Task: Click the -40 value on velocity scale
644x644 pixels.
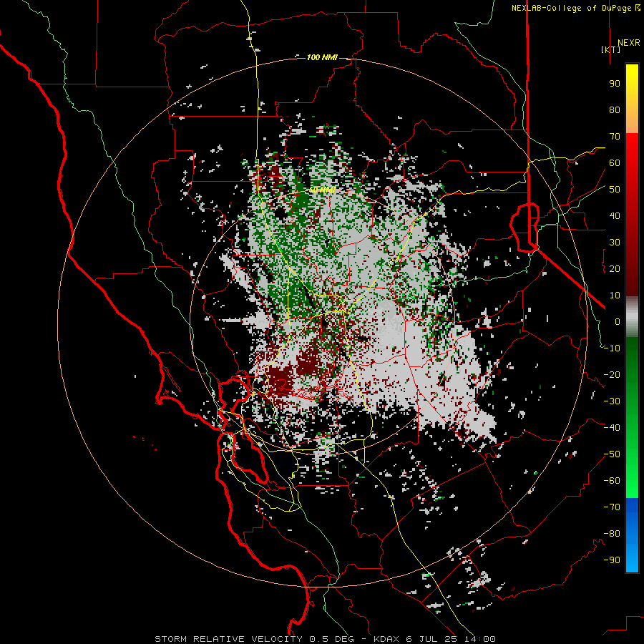Action: (612, 428)
